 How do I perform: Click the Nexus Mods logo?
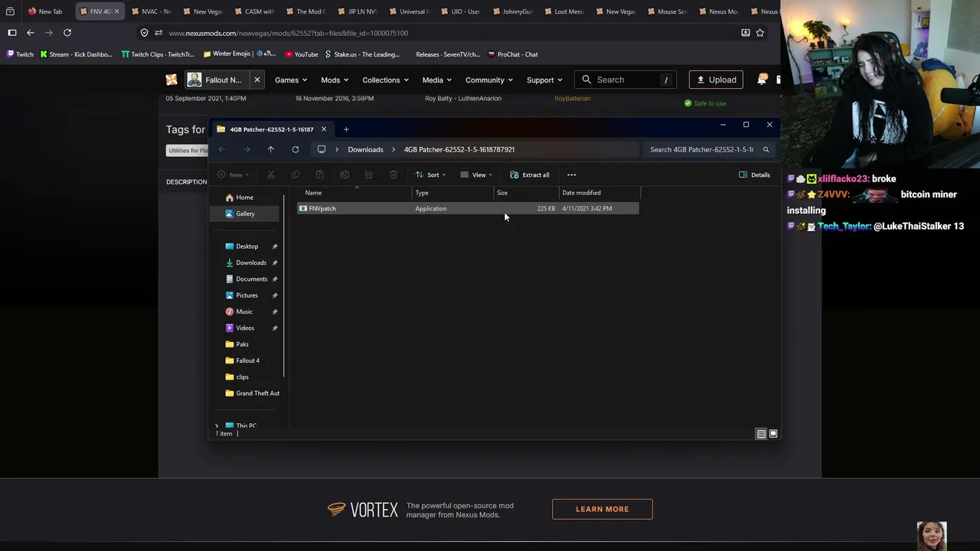[x=171, y=80]
